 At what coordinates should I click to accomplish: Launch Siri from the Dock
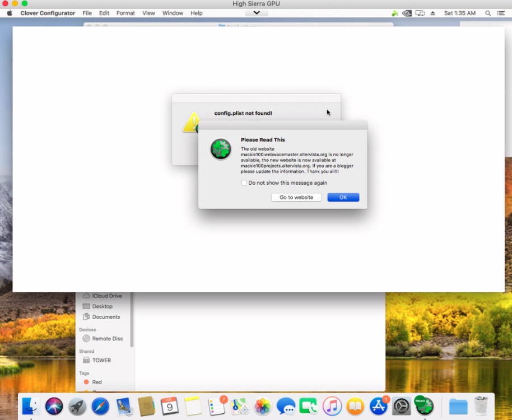(x=54, y=407)
